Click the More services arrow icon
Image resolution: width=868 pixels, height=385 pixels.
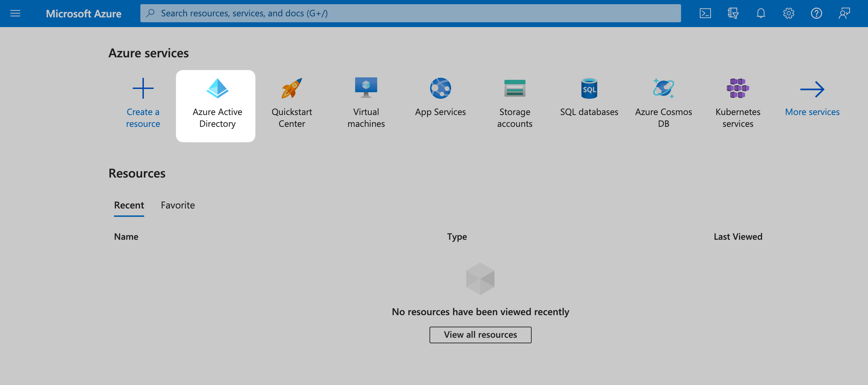pos(812,89)
